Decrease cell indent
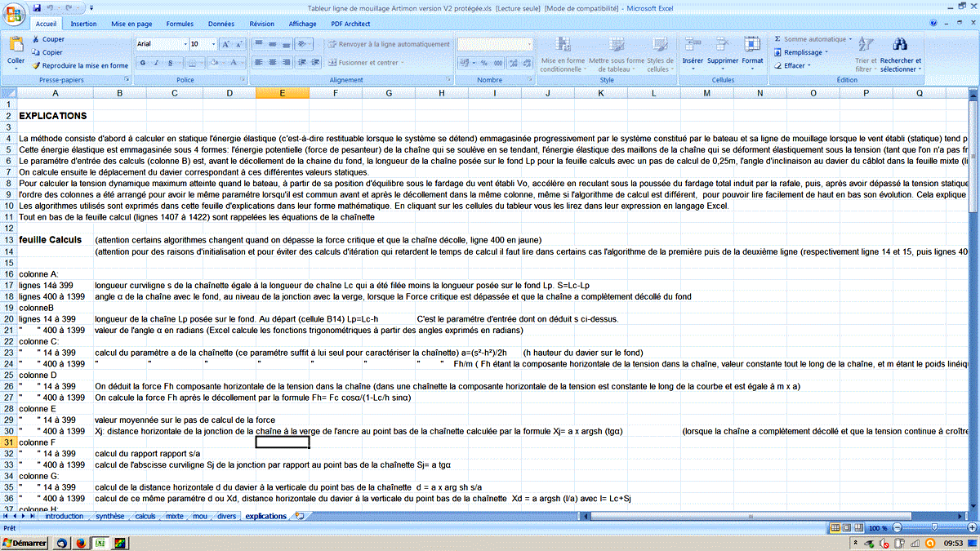Screen dimensions: 980x551 tap(302, 62)
